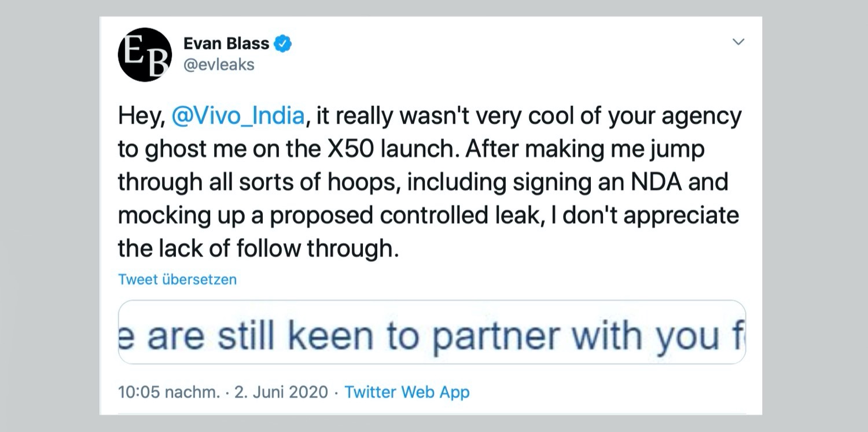The height and width of the screenshot is (432, 868).
Task: Open Evan Blass profile via display name
Action: point(226,43)
